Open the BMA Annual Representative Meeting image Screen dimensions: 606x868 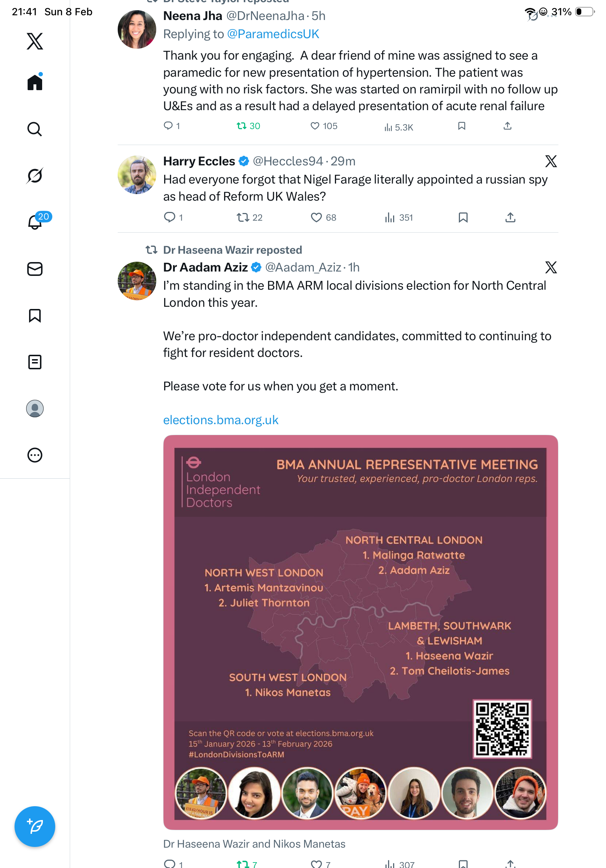[x=360, y=632]
